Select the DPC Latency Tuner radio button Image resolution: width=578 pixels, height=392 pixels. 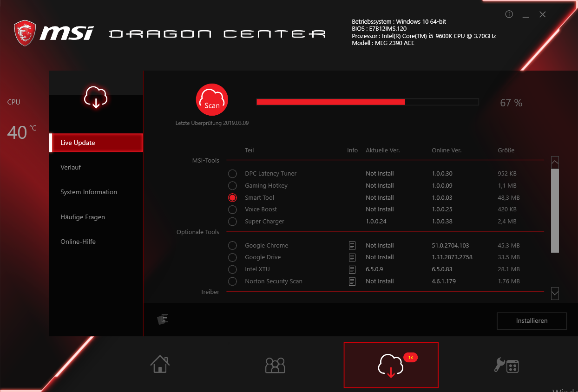point(232,174)
